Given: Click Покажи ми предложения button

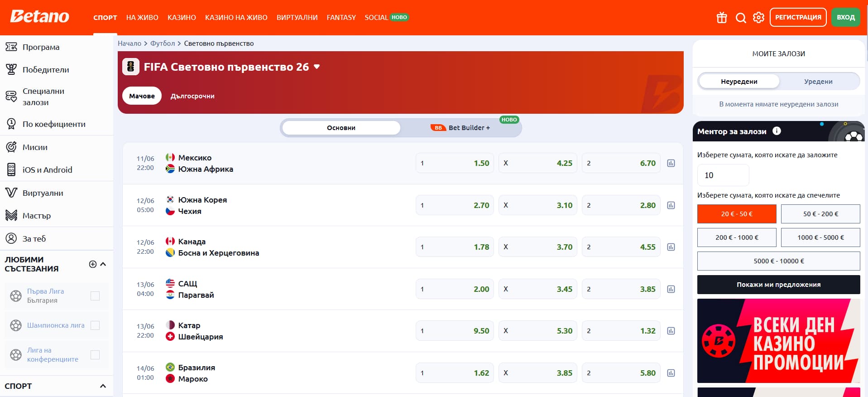Looking at the screenshot, I should click(779, 285).
